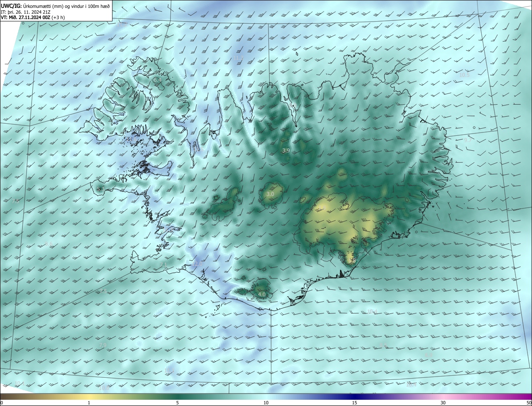Click the 4.0 value label on the map
532x406 pixels.
click(x=262, y=294)
